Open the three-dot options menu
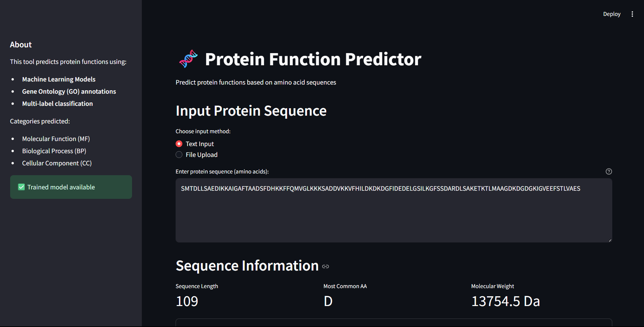 [632, 14]
